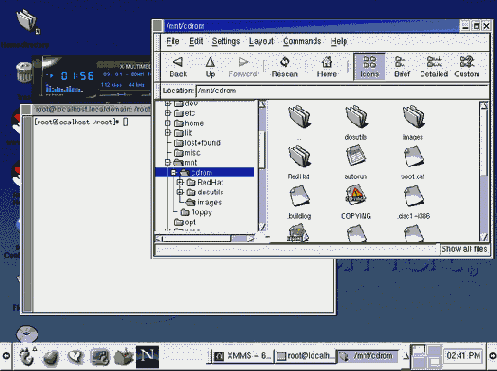
Task: Expand the RedHat tree node
Action: point(180,182)
